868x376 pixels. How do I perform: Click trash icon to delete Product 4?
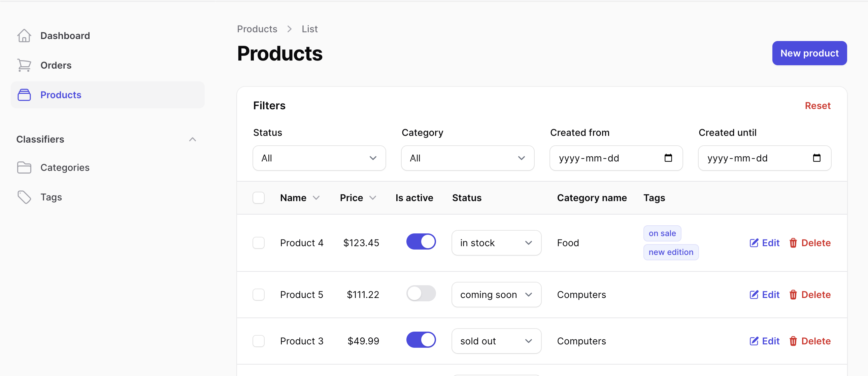(793, 243)
